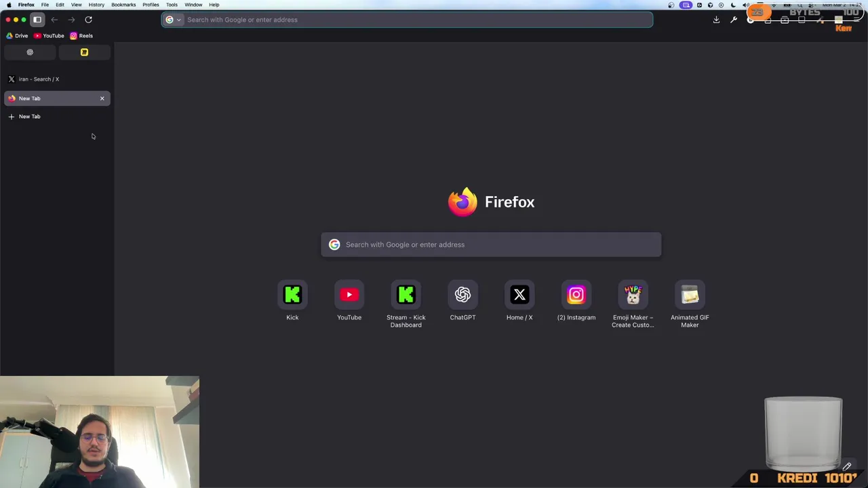This screenshot has width=868, height=488.
Task: Open the Drive bookmark
Action: click(x=17, y=36)
